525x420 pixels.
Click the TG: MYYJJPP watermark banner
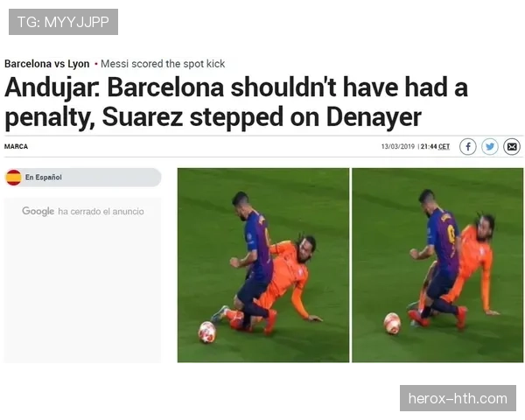(x=63, y=22)
